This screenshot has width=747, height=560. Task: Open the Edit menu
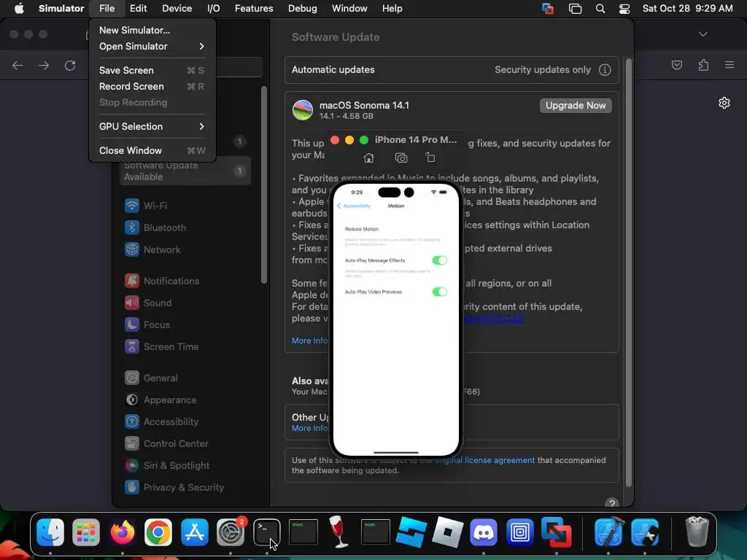pos(138,9)
